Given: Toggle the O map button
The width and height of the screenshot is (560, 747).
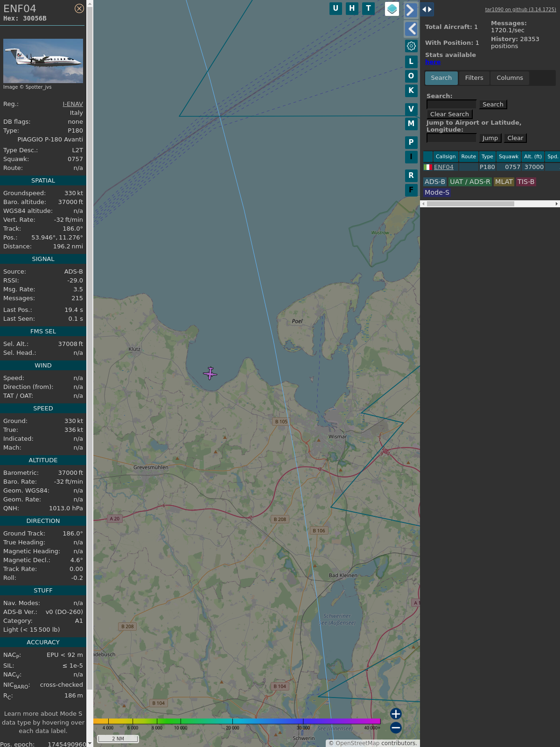Looking at the screenshot, I should 411,76.
